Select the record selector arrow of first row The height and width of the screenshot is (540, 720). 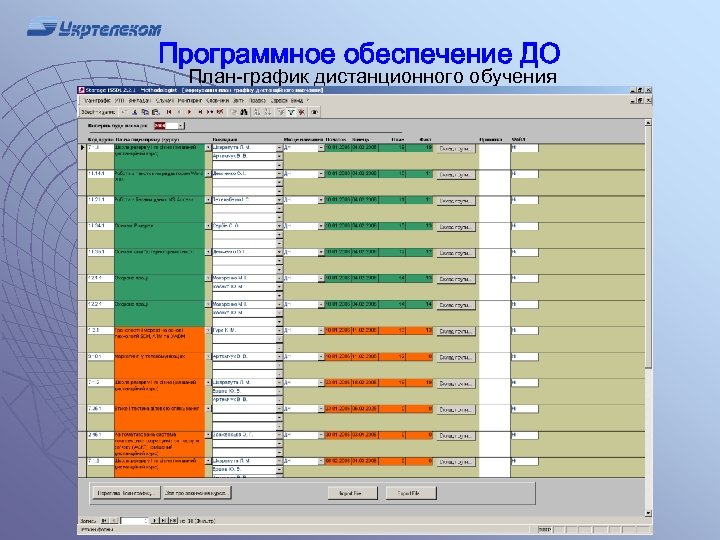(x=83, y=148)
